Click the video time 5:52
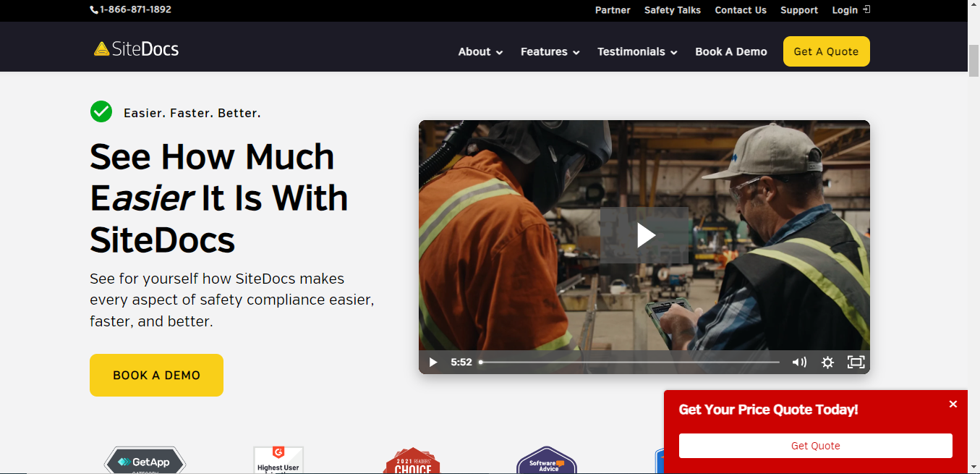Viewport: 980px width, 474px height. coord(461,362)
